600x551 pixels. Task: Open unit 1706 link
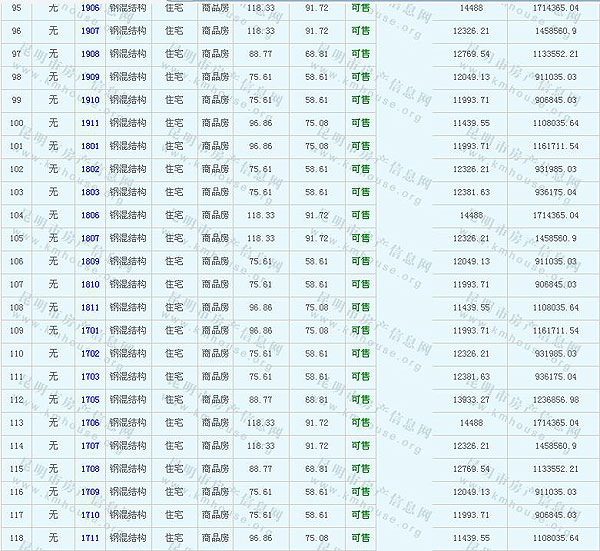90,422
